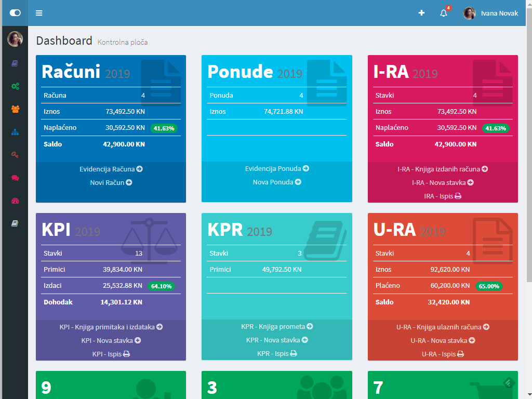Create a Nova Ponuda

(x=276, y=182)
